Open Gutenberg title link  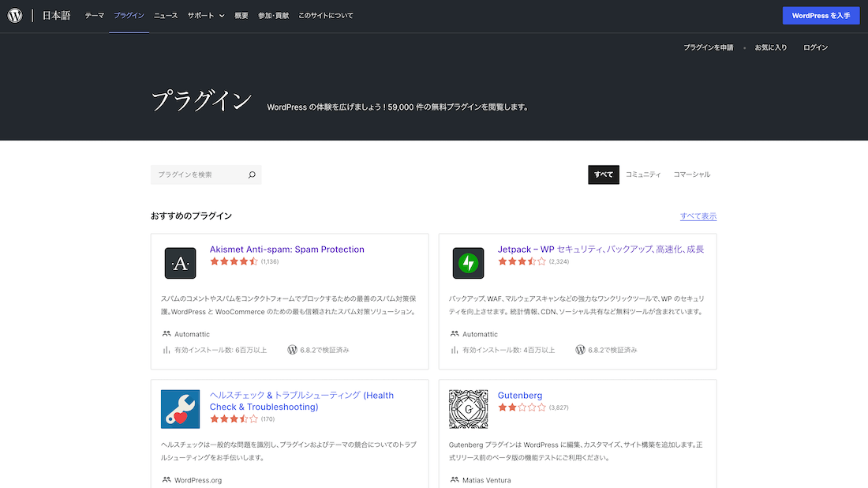[520, 396]
